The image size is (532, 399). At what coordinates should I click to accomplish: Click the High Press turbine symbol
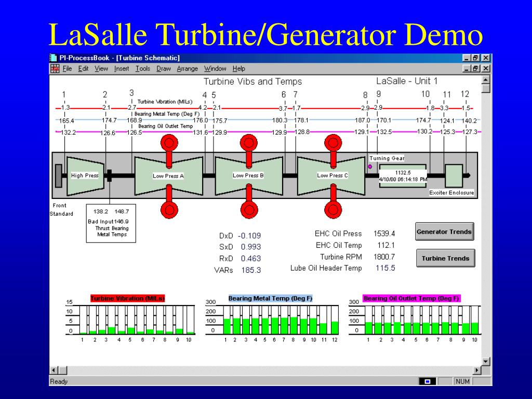85,176
